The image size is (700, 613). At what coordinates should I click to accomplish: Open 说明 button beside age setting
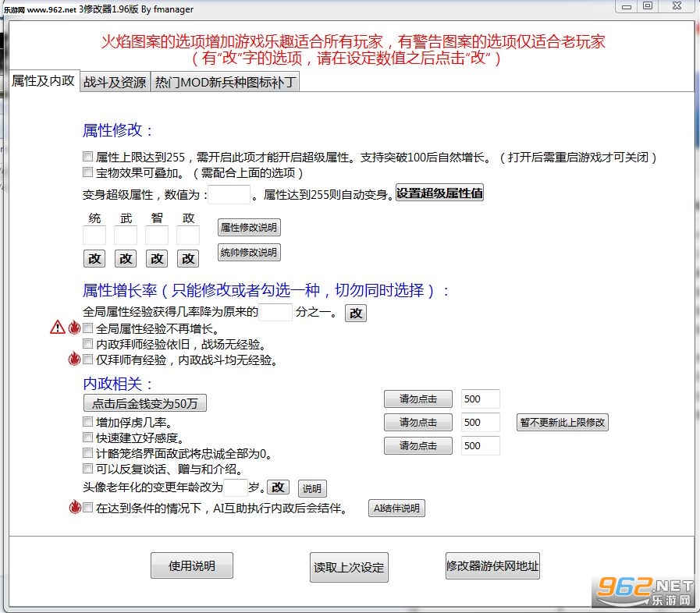[x=312, y=488]
